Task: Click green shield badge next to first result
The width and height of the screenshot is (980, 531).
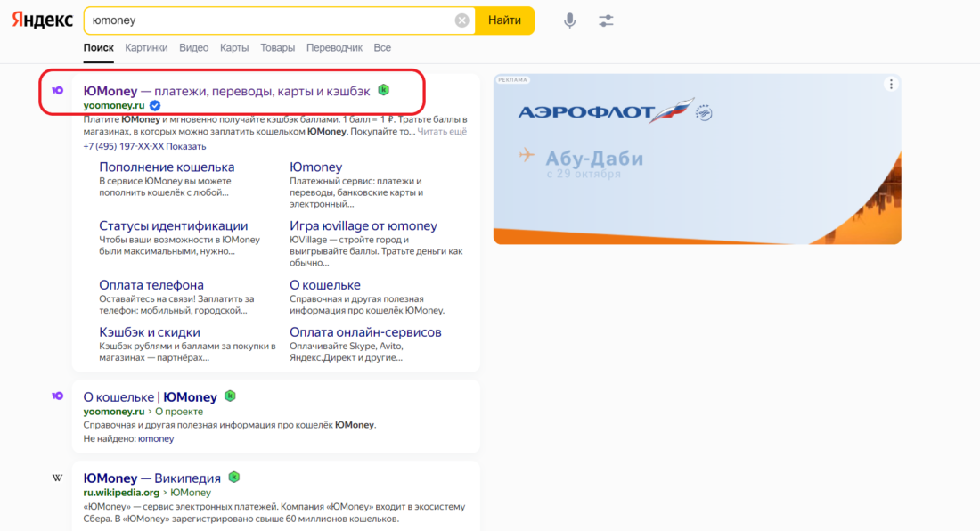Action: pyautogui.click(x=384, y=90)
